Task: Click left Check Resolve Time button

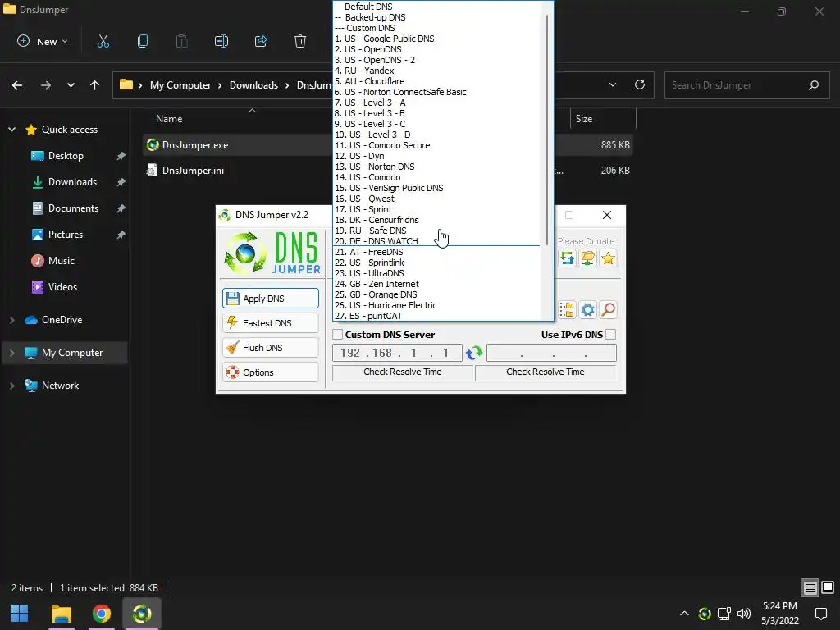Action: coord(402,372)
